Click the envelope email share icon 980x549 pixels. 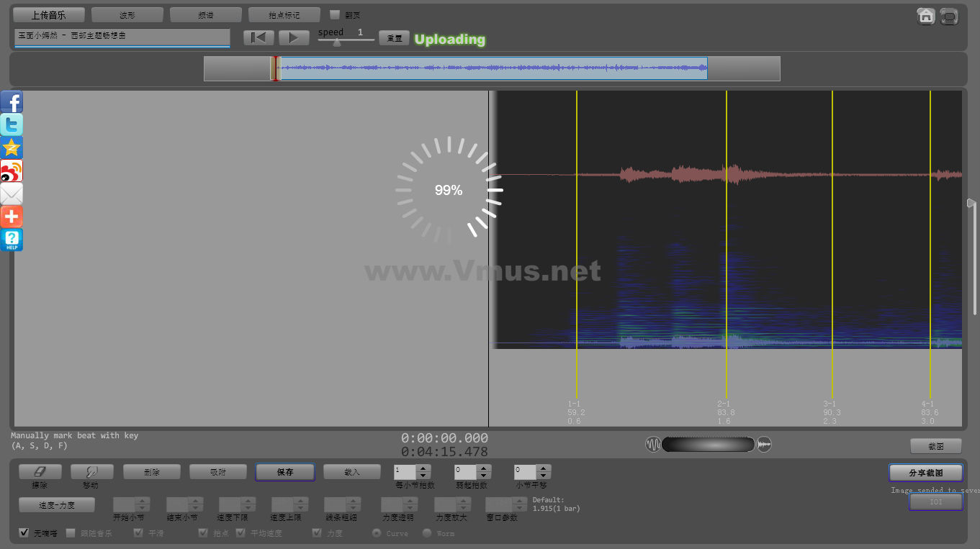[12, 194]
